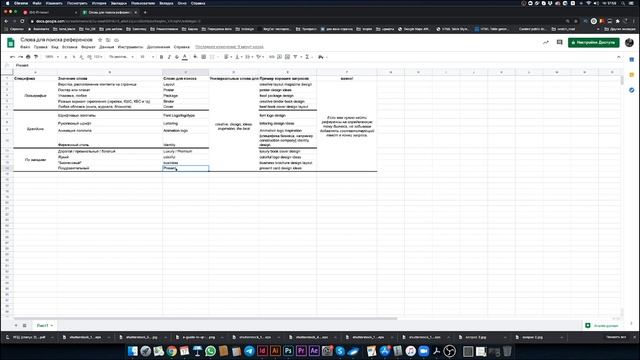Select the cell 'colorful logo design ideas'
640x360 pixels.
tap(288, 157)
